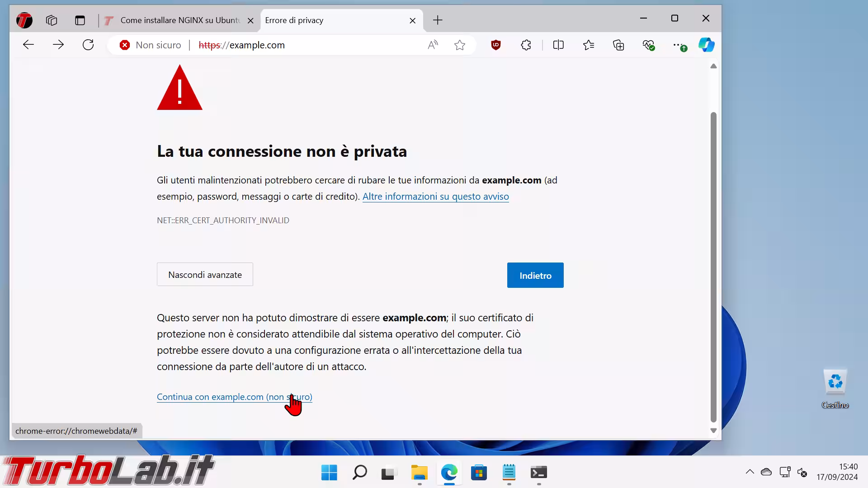Open the Collections icon
Viewport: 868px width, 488px height.
(618, 45)
